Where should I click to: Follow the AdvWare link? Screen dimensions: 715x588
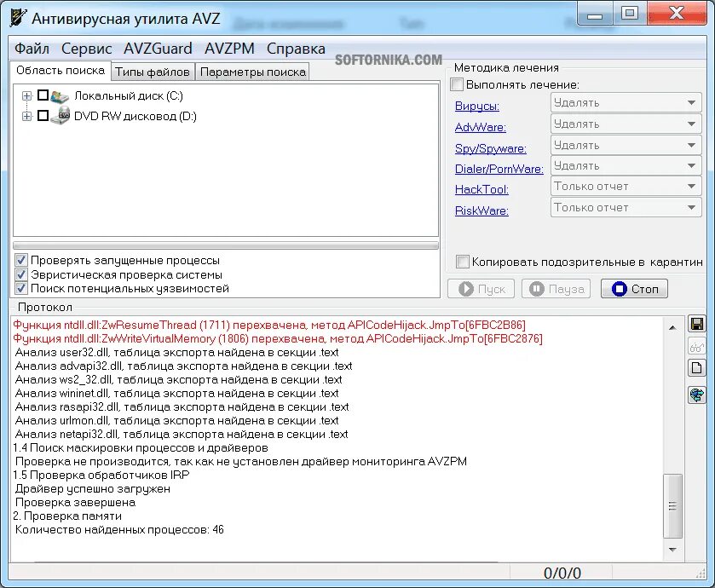[x=481, y=127]
